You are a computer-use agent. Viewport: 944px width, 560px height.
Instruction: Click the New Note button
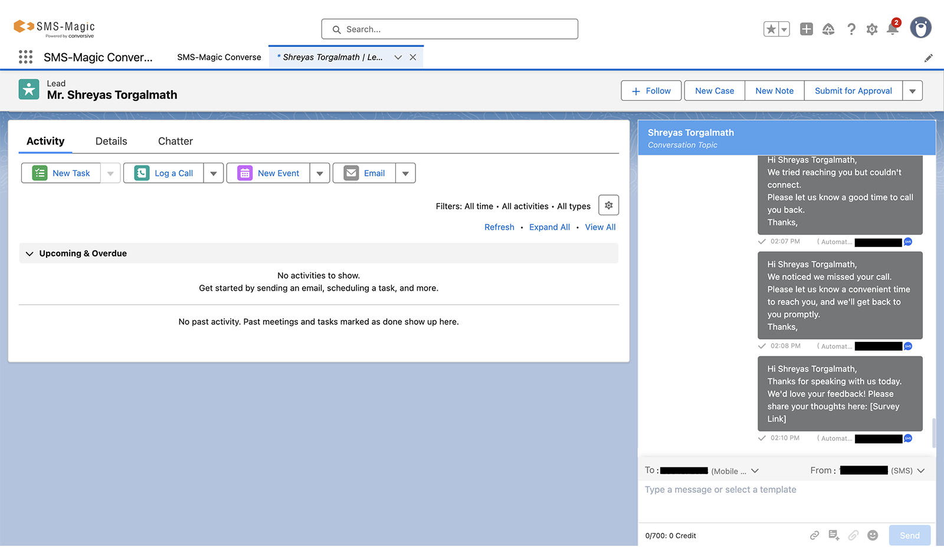tap(775, 91)
